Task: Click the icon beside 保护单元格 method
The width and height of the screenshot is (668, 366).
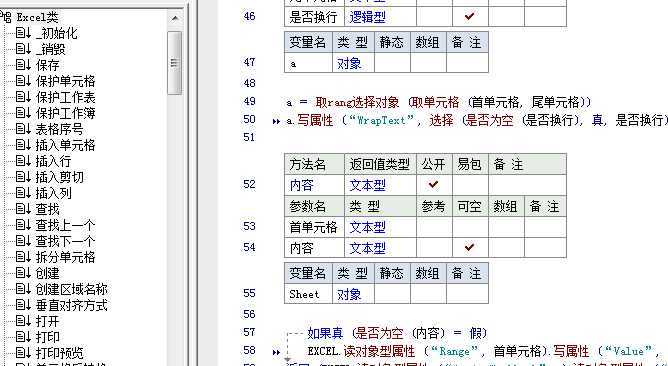Action: [23, 81]
